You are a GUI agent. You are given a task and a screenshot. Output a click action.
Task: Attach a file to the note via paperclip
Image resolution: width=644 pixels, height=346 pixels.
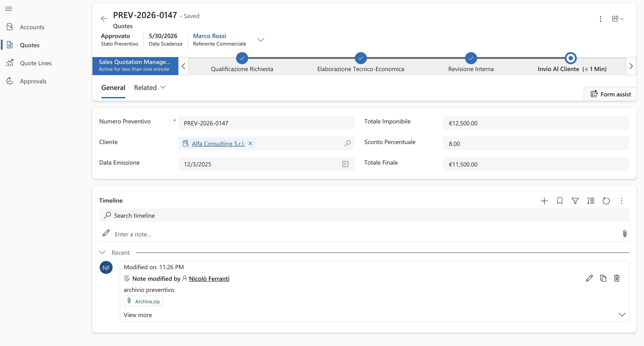625,234
